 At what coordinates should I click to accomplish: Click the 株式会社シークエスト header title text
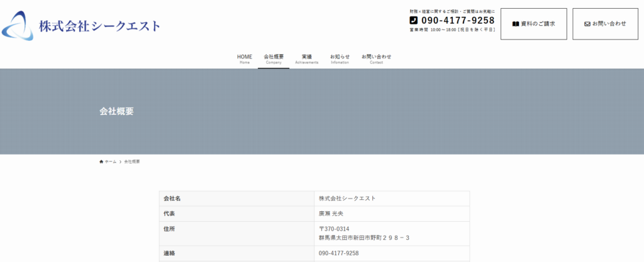(x=99, y=26)
